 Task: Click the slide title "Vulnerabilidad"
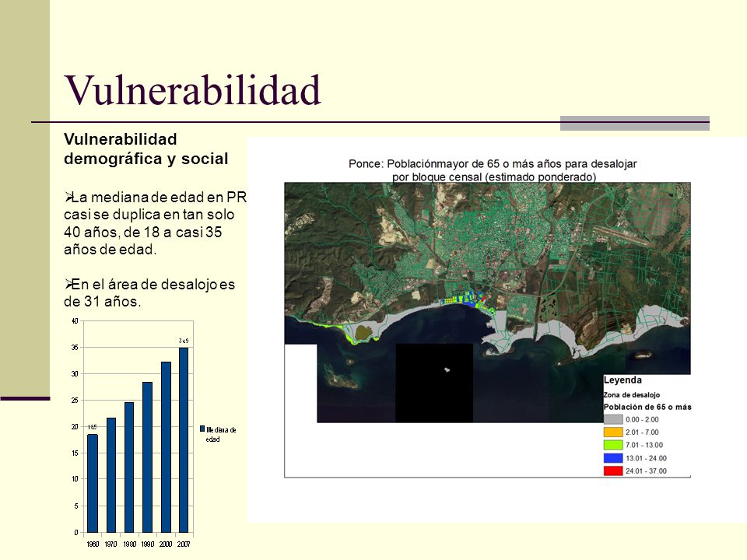(x=192, y=90)
